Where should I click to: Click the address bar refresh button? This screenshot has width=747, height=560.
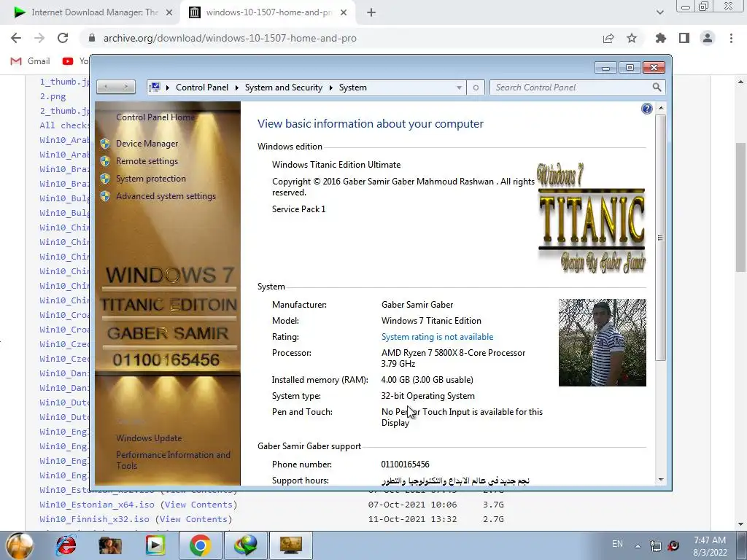pyautogui.click(x=476, y=87)
